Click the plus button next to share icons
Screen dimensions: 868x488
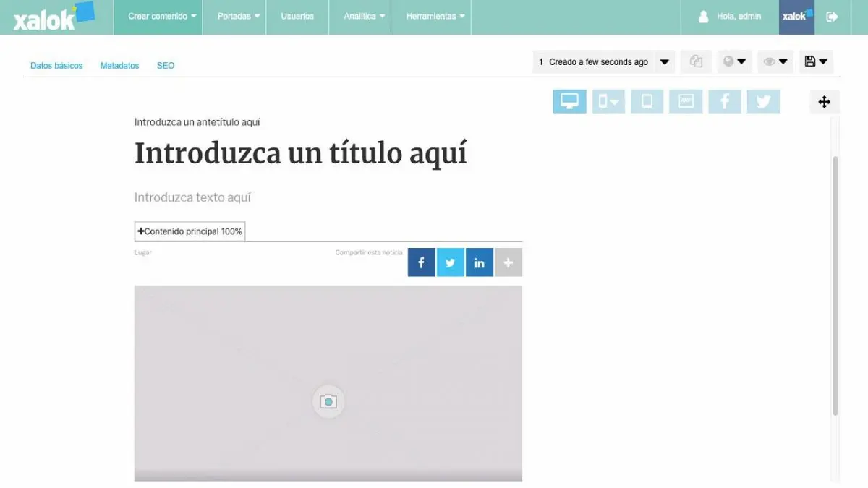click(508, 262)
